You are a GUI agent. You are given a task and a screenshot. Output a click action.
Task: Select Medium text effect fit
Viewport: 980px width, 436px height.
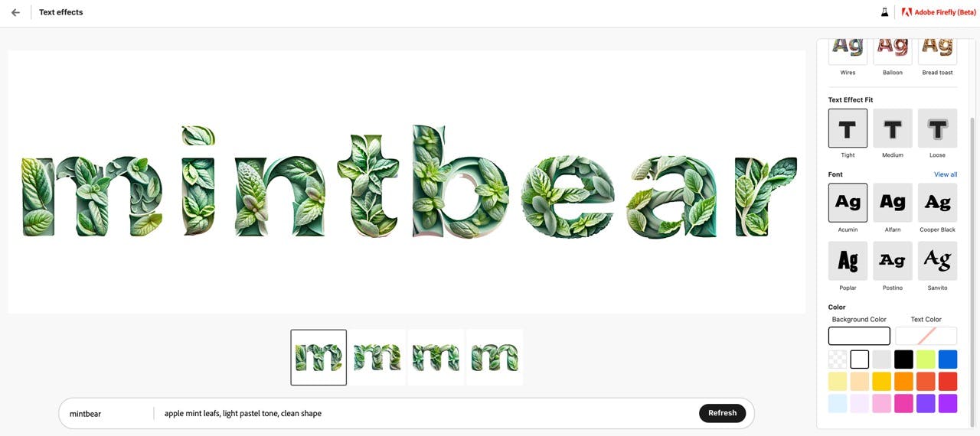pyautogui.click(x=893, y=128)
